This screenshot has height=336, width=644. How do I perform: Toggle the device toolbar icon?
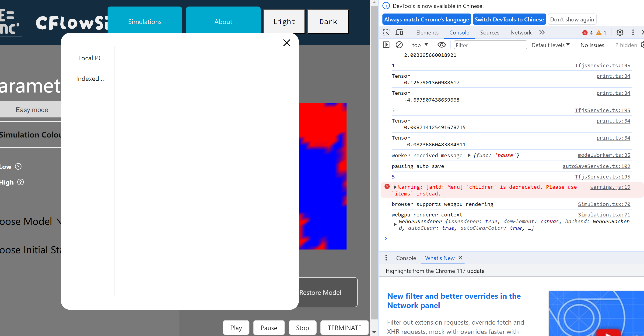(399, 32)
